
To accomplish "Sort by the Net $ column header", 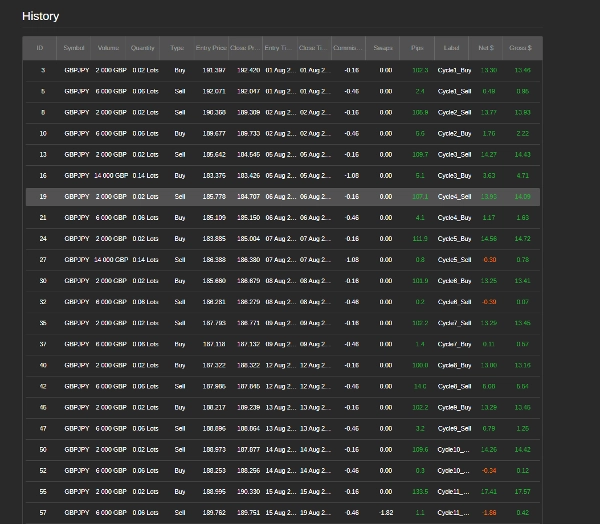I will tap(486, 48).
